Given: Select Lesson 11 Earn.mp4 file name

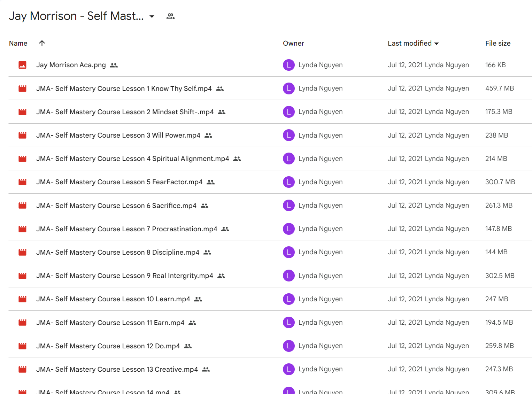Looking at the screenshot, I should coord(110,323).
